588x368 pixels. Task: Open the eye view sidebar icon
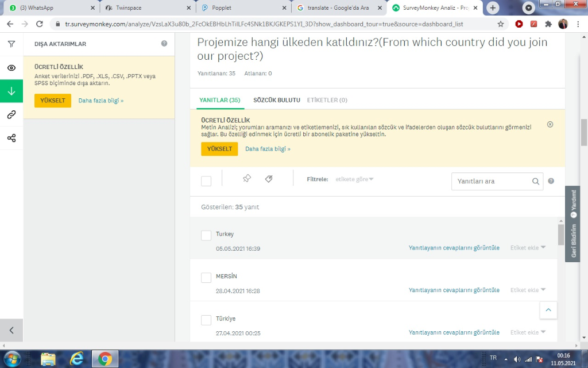click(x=11, y=68)
